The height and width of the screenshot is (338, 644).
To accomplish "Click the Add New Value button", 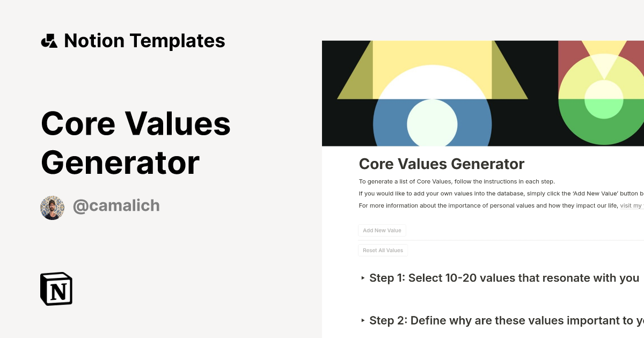I will [382, 230].
